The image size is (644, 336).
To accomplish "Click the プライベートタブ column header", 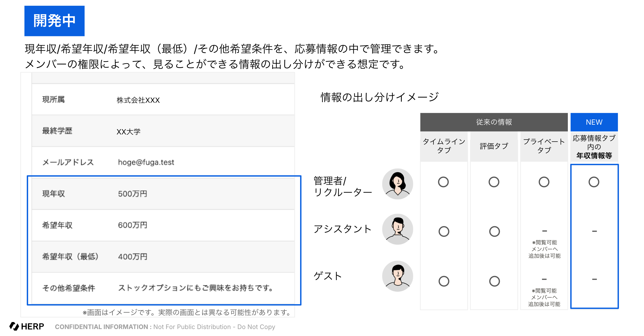I will pos(544,146).
